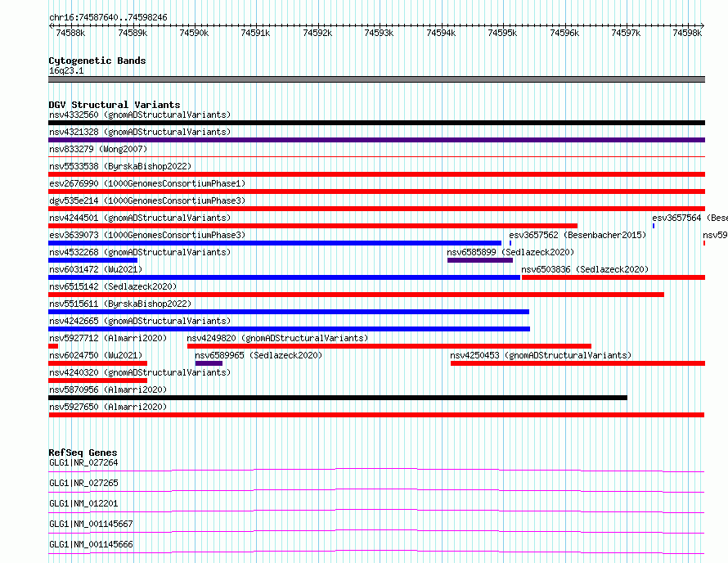Open esv3639073 1000GenomesConsortiumPhase3 label
This screenshot has width=728, height=563.
click(147, 235)
